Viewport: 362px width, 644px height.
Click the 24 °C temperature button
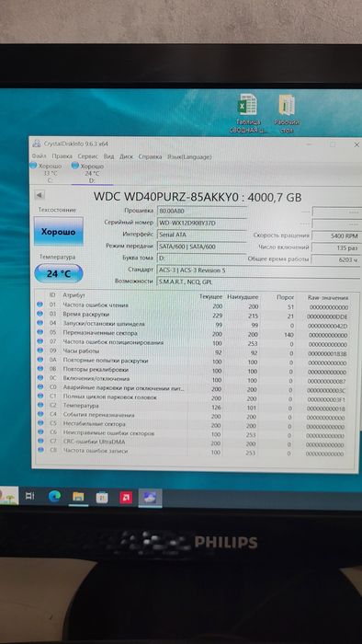point(58,273)
